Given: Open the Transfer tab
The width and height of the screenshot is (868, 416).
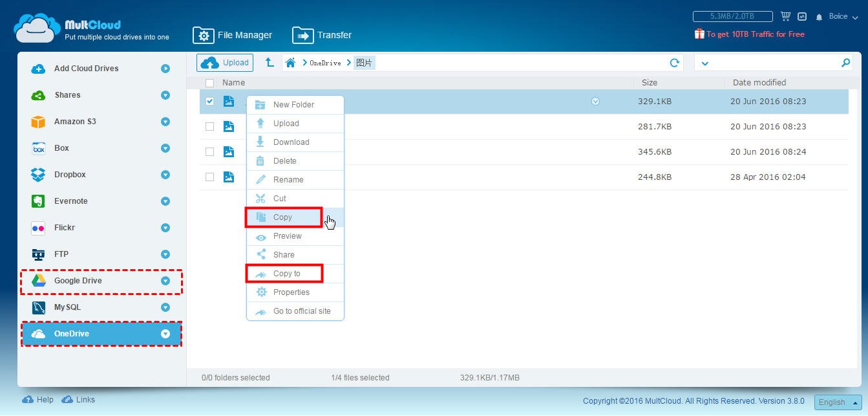Looking at the screenshot, I should pos(322,35).
